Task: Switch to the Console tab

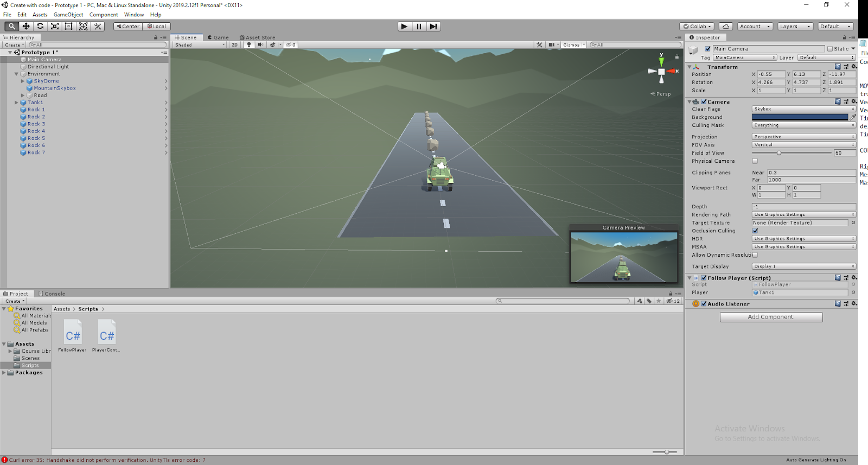Action: pyautogui.click(x=52, y=294)
